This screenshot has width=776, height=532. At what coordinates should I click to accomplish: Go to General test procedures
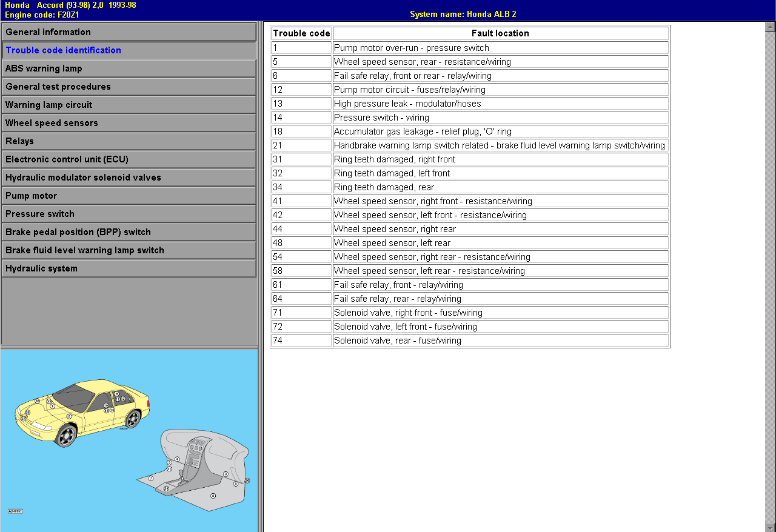click(x=129, y=87)
